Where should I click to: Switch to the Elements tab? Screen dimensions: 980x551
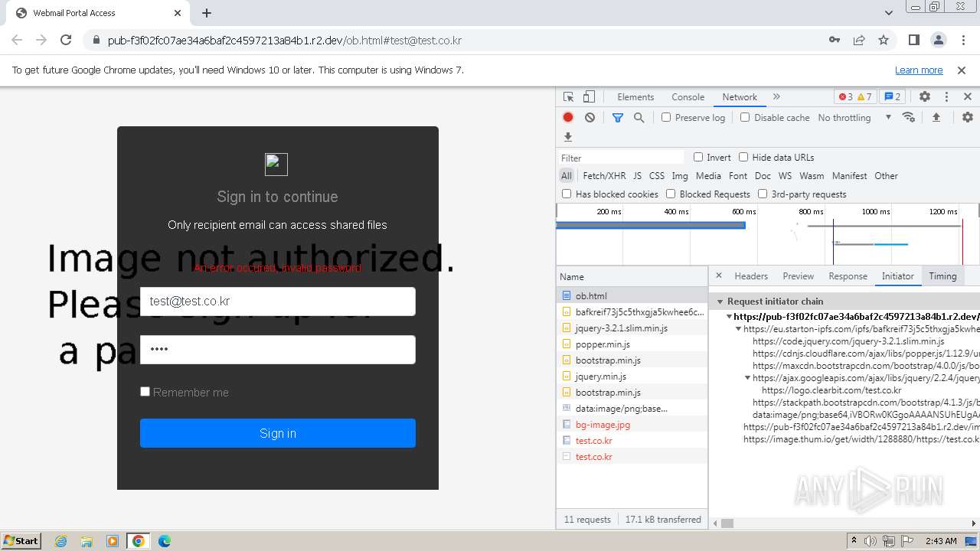coord(635,97)
